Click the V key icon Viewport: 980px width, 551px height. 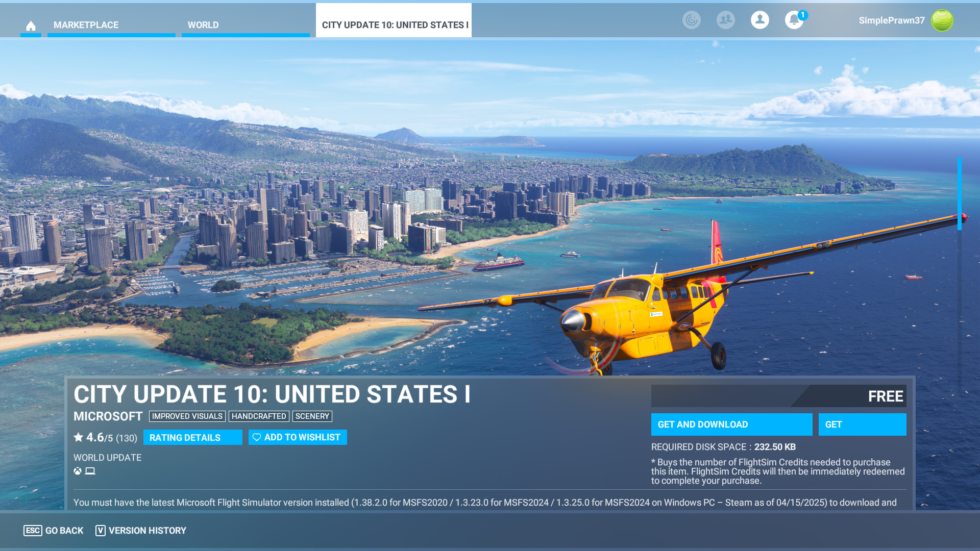coord(101,531)
